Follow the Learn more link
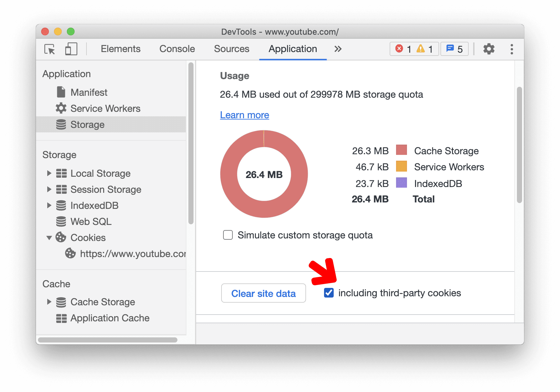The height and width of the screenshot is (392, 560). pyautogui.click(x=244, y=115)
